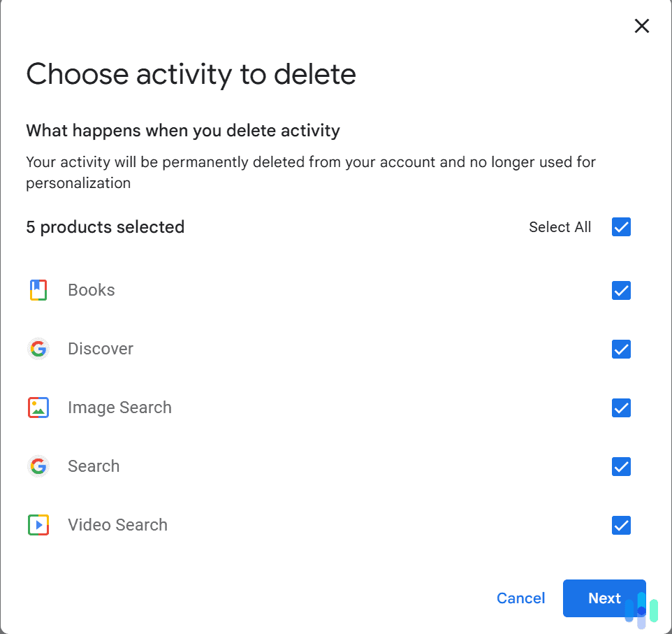Uncheck the Books checkbox
The height and width of the screenshot is (634, 672).
click(621, 290)
